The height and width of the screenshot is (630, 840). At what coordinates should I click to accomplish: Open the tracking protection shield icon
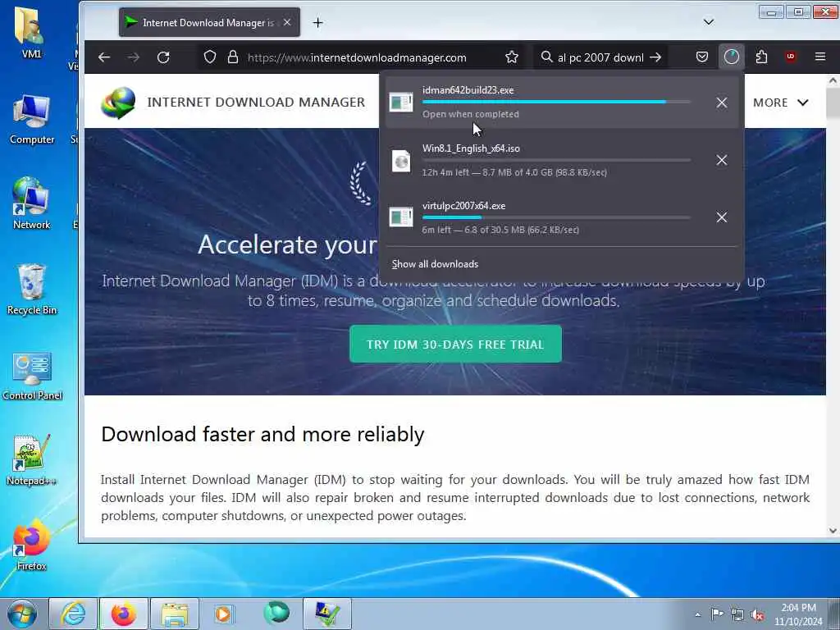coord(210,57)
